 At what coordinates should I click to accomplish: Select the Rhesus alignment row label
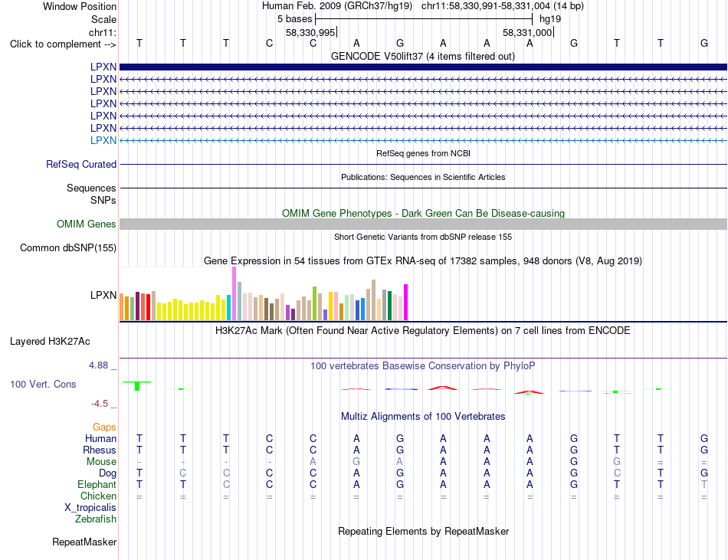[100, 450]
